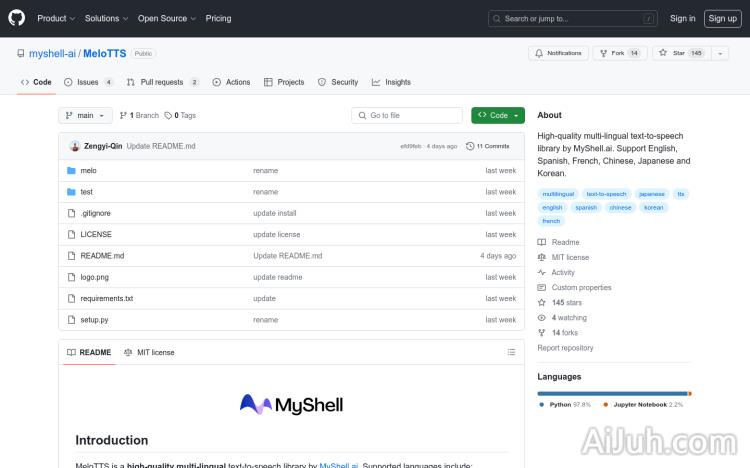Open the requirements.txt file
This screenshot has width=750, height=468.
point(107,298)
